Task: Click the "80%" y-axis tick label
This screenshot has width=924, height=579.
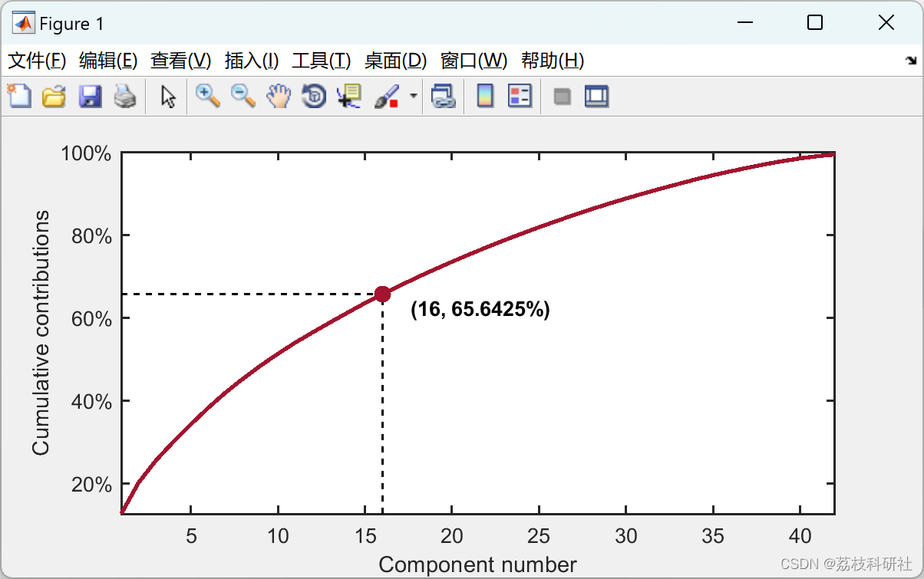Action: click(x=91, y=236)
